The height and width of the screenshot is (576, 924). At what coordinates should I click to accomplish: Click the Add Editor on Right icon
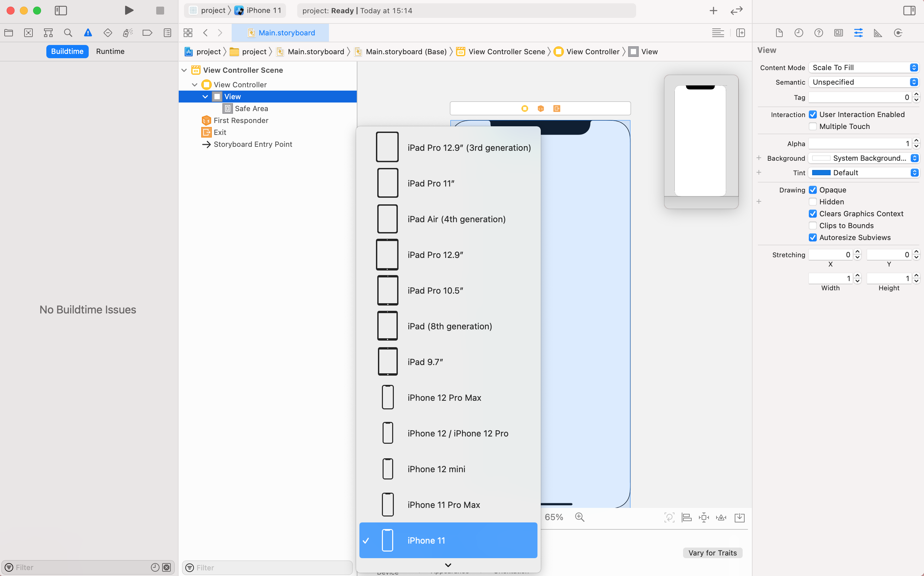click(740, 33)
